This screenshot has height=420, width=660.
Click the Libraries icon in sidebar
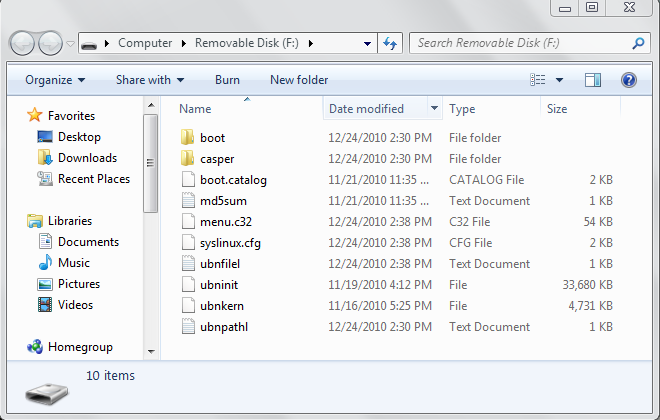point(35,221)
